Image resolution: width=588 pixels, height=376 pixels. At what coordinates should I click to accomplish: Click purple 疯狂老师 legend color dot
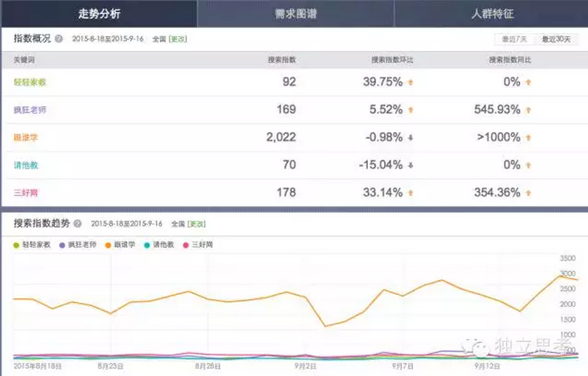coord(61,245)
